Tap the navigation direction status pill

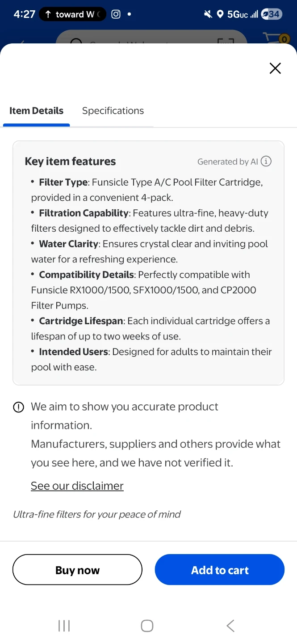(72, 14)
